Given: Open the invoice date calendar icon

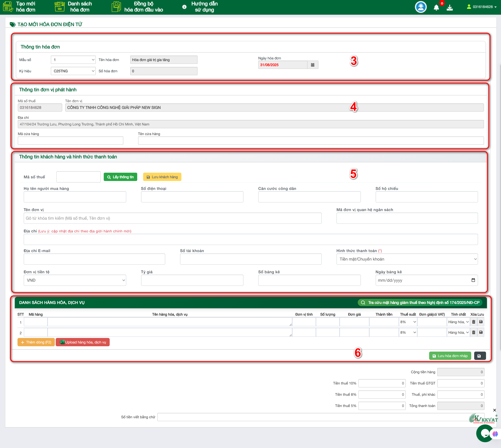Looking at the screenshot, I should click(x=313, y=65).
